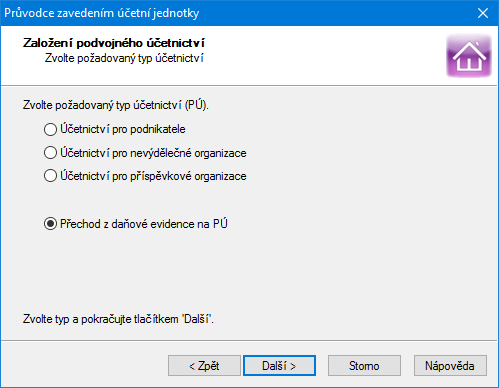Click the purple house wizard icon
Screen dimensions: 499x388
click(x=469, y=56)
